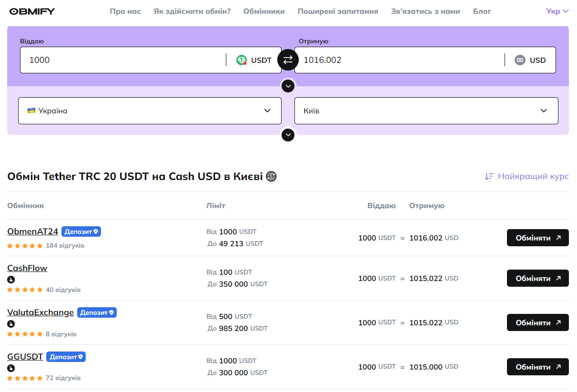Open the GGUSDT exchanger link
Viewport: 577px width, 392px height.
coord(25,357)
